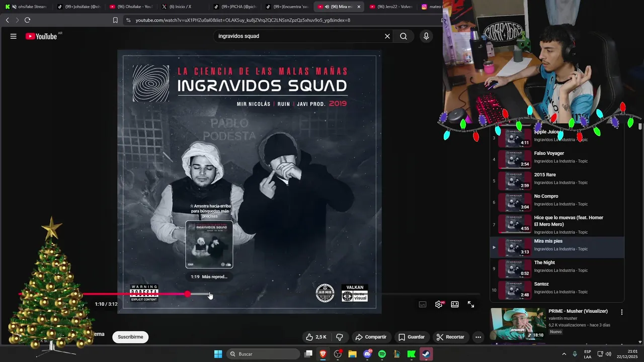The image size is (644, 362).
Task: Create a clip with Recortar
Action: pos(450,337)
